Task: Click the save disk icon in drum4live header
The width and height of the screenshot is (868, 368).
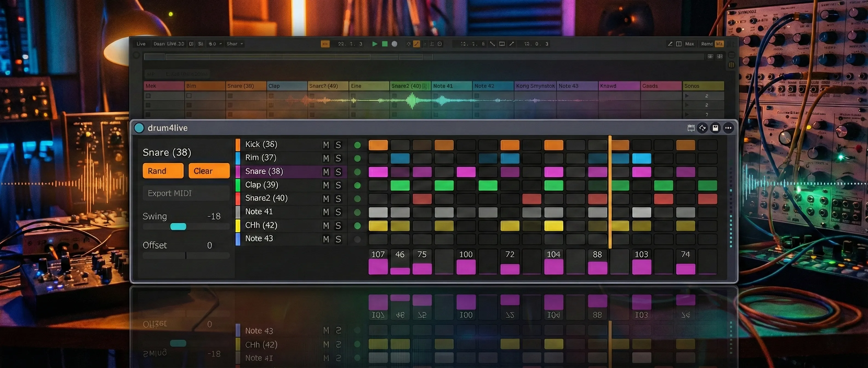Action: 715,128
